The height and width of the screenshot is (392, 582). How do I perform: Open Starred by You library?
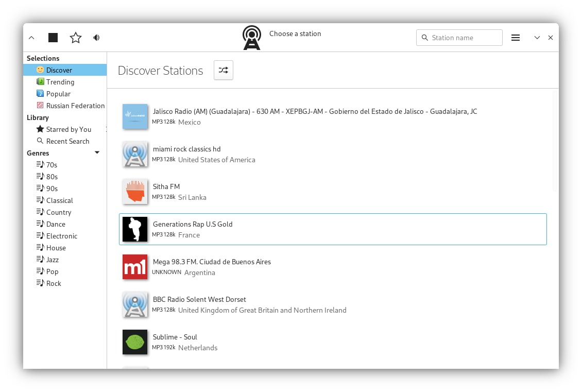coord(69,129)
